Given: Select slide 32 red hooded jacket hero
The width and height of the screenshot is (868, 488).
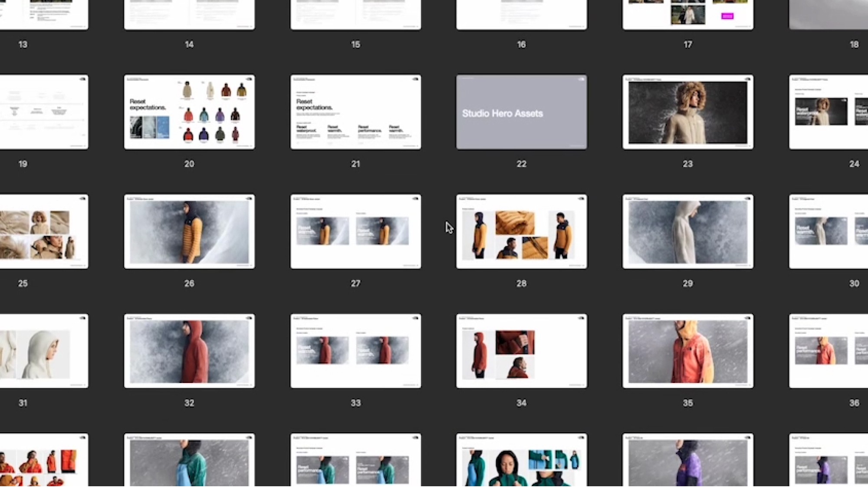Looking at the screenshot, I should tap(189, 351).
